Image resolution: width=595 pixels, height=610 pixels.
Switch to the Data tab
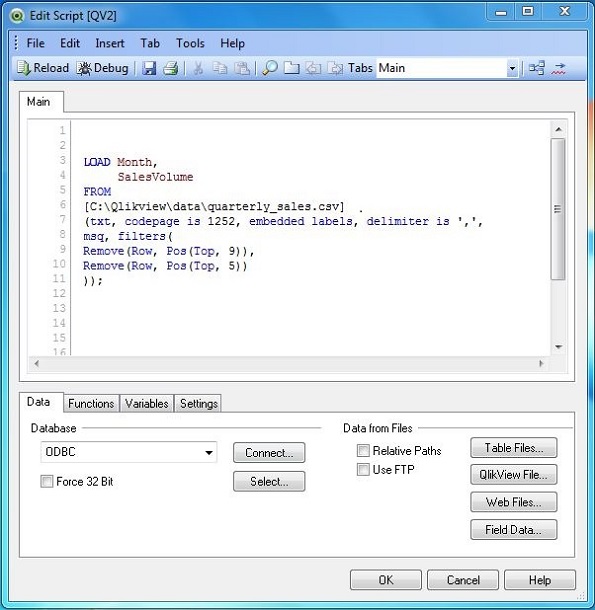coord(39,402)
